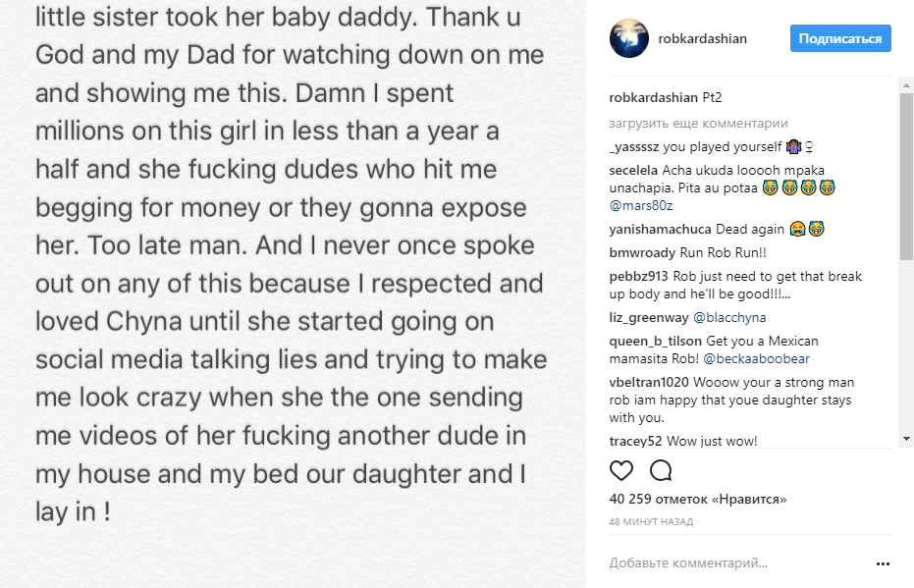The image size is (914, 588).
Task: Open the three-dot more options menu
Action: point(884,563)
